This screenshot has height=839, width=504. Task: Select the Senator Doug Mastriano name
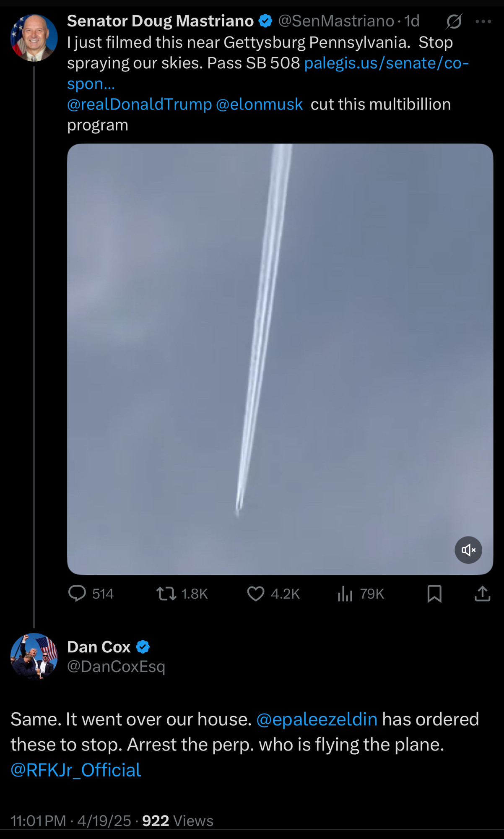click(161, 21)
